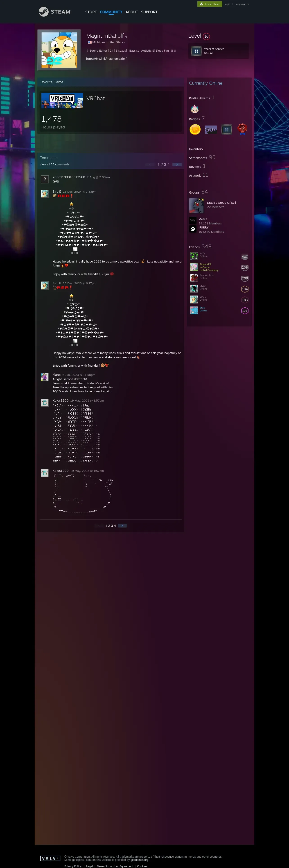The height and width of the screenshot is (868, 289).
Task: Click top next-page arrow for comments
Action: (x=177, y=164)
